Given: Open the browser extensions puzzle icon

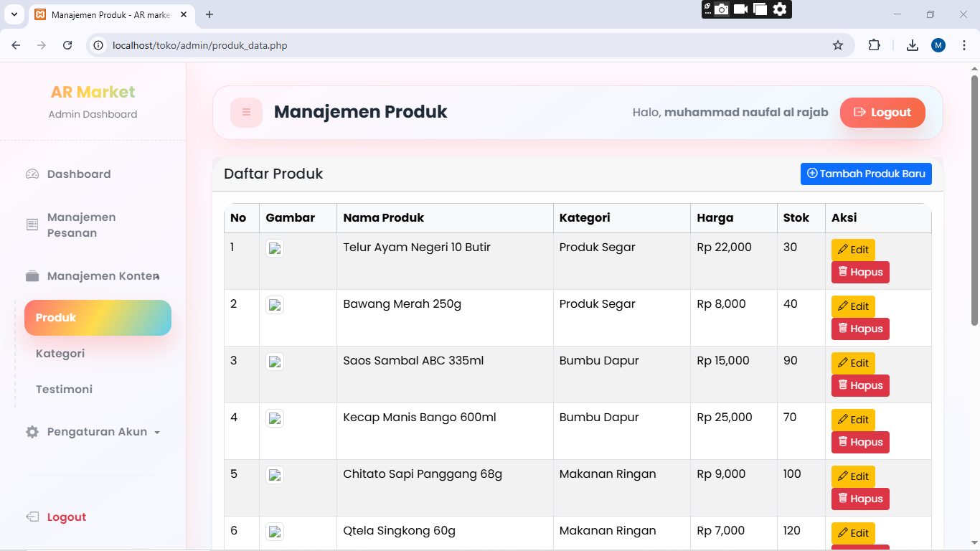Looking at the screenshot, I should coord(874,45).
